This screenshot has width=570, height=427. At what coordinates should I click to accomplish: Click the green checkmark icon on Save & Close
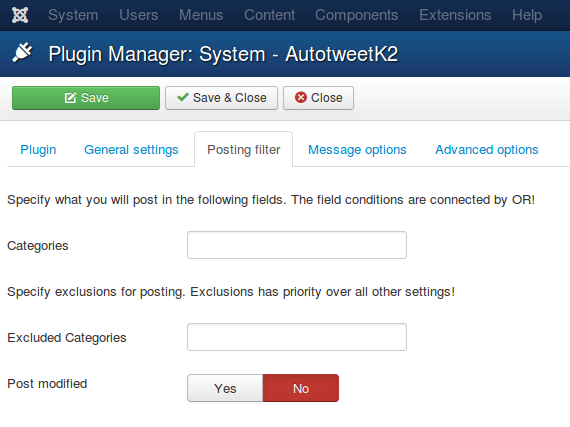(x=182, y=97)
